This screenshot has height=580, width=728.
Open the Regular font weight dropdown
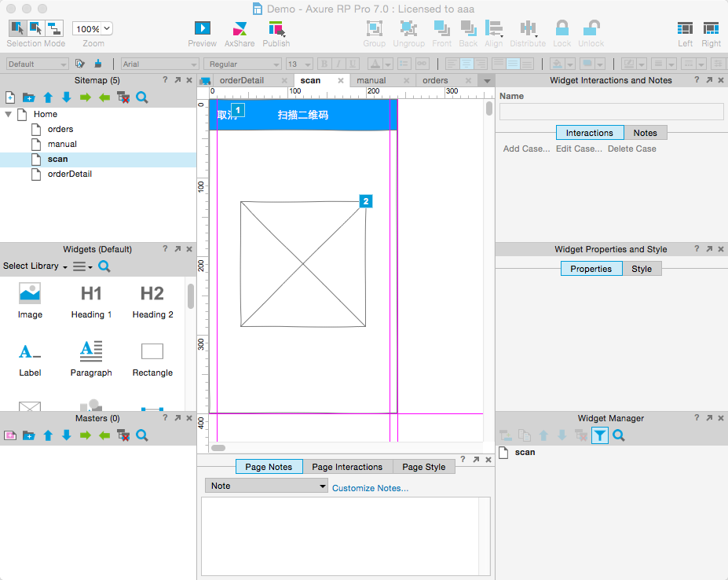tap(243, 64)
